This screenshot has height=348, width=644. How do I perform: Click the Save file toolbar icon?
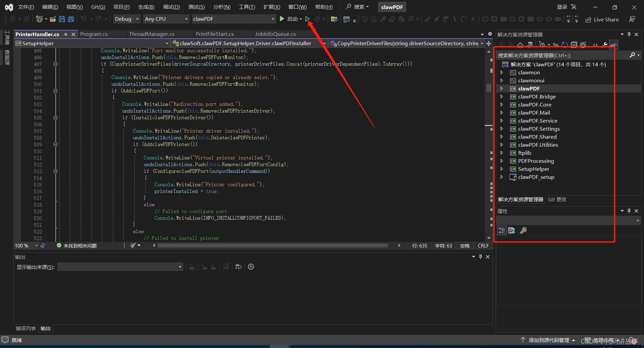coord(62,19)
